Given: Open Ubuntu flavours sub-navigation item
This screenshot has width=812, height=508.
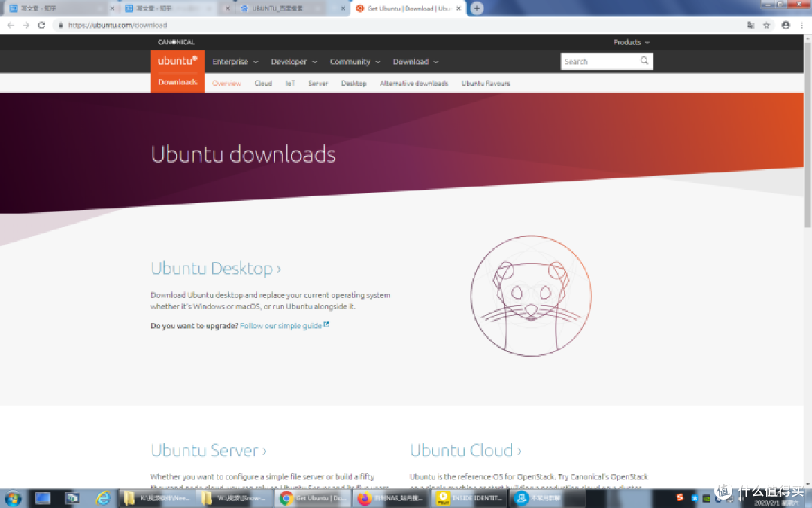Looking at the screenshot, I should tap(486, 83).
